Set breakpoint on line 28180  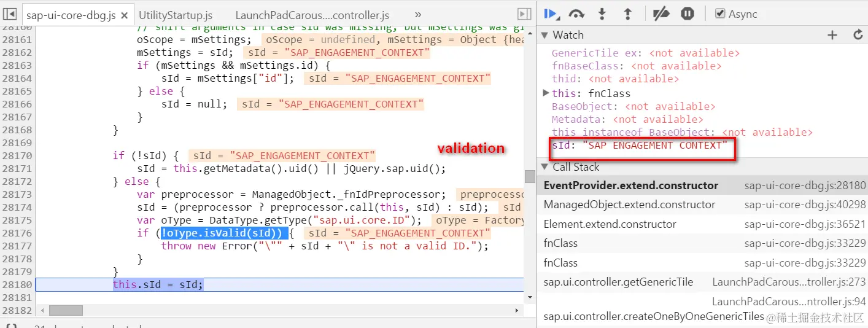17,284
